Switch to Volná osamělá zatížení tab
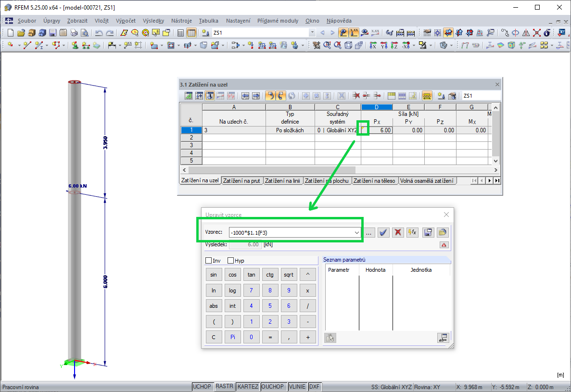This screenshot has width=571, height=392. [426, 180]
